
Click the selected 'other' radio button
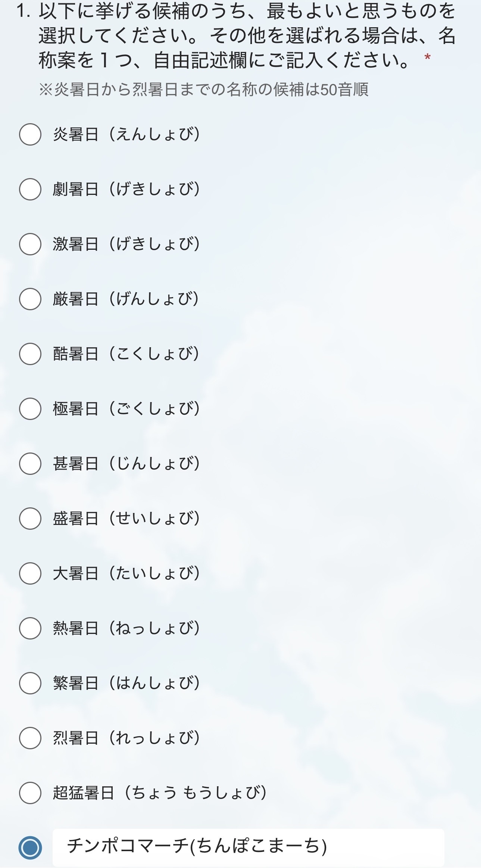point(30,848)
